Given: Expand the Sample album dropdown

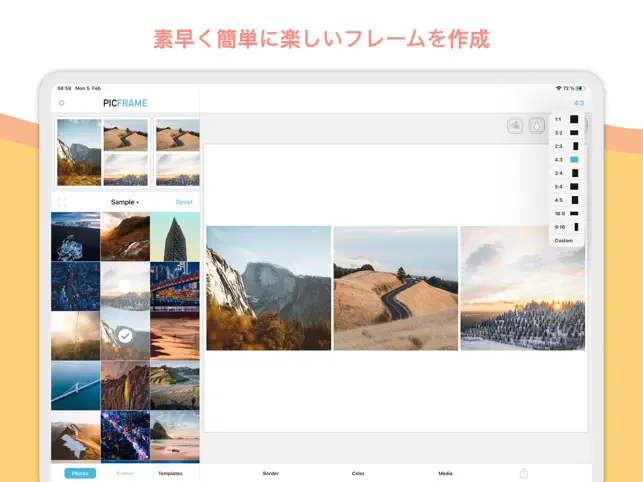Looking at the screenshot, I should pyautogui.click(x=125, y=202).
